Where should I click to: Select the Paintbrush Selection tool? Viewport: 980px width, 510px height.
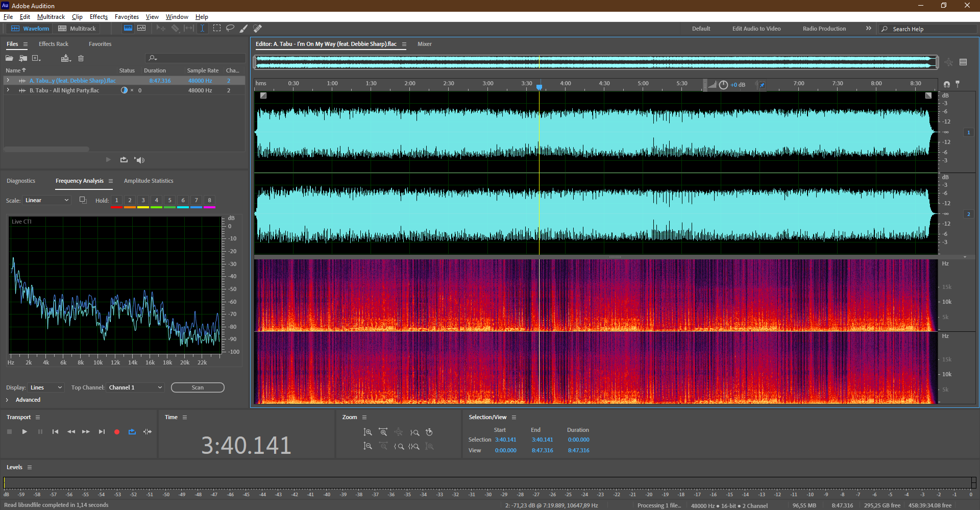point(244,29)
